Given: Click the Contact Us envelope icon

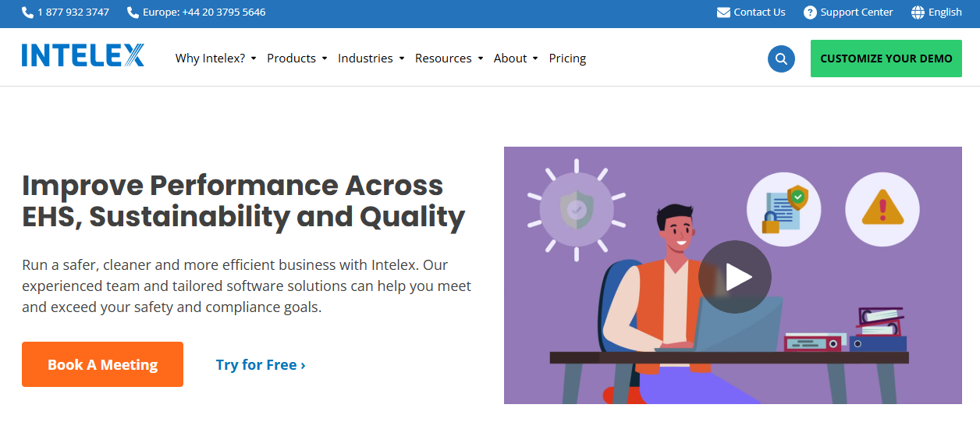Looking at the screenshot, I should click(x=723, y=12).
